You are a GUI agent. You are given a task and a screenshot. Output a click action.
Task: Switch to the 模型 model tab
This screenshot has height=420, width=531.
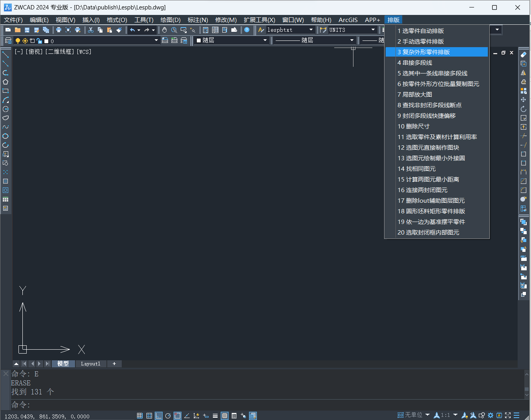63,364
